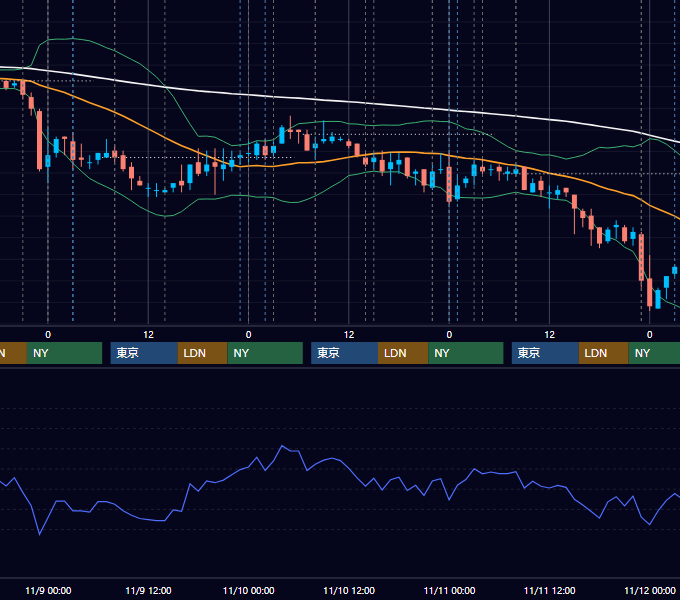This screenshot has width=680, height=600.
Task: Select hour label 0 above 11/10 00:00
Action: (248, 335)
